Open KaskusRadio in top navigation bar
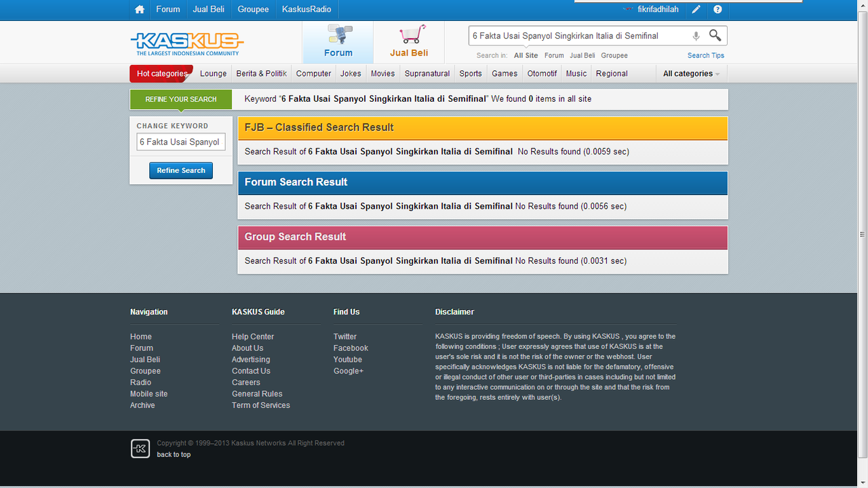The width and height of the screenshot is (868, 488). 307,9
